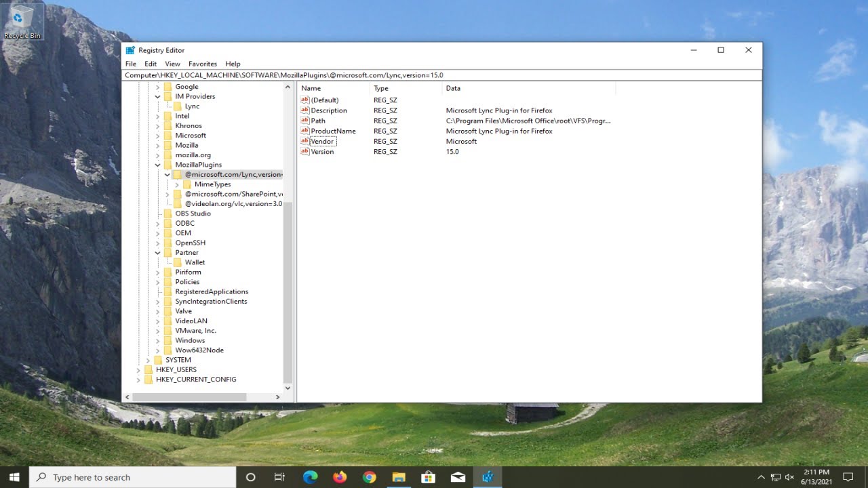
Task: Click the Data column header
Action: (529, 88)
